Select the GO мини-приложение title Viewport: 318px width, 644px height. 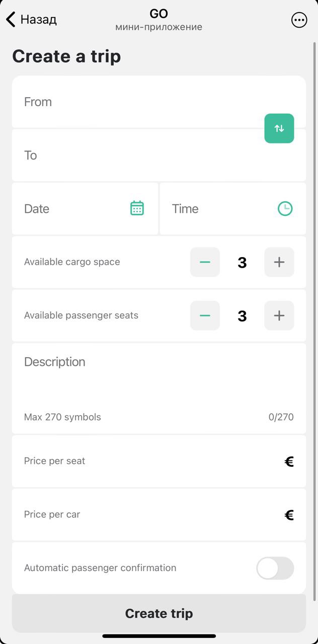(159, 19)
